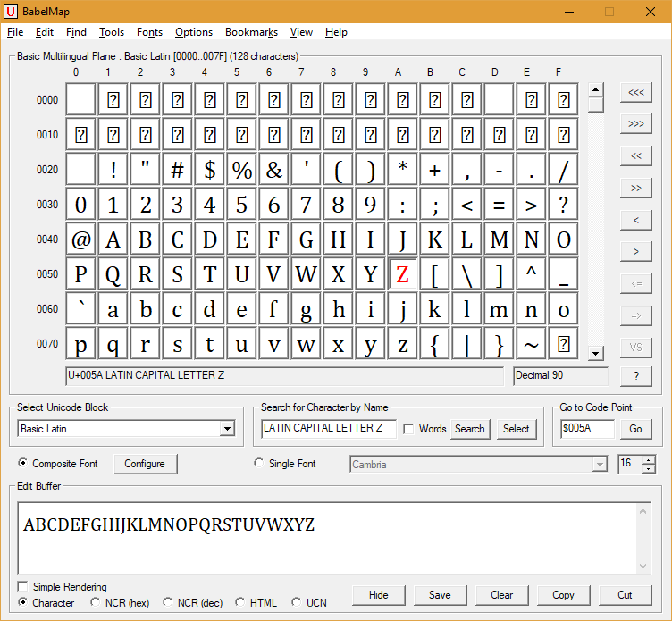The height and width of the screenshot is (621, 672).
Task: Click the Cut button
Action: point(625,595)
